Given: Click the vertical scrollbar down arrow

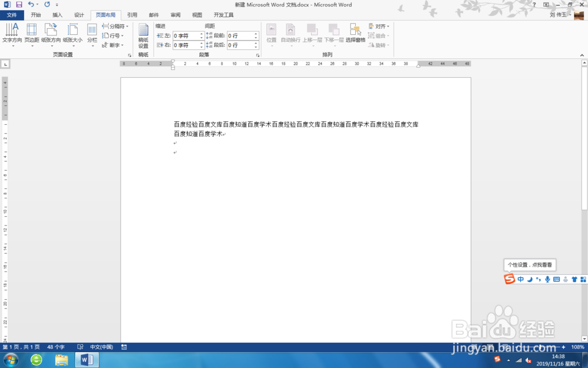Looking at the screenshot, I should click(584, 339).
